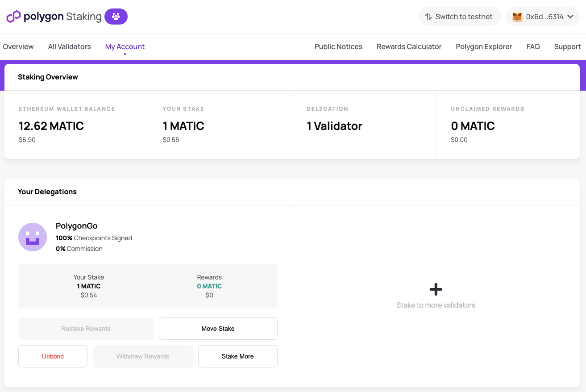Click the 'YOUR STAKE' overview label
Image resolution: width=586 pixels, height=392 pixels.
pos(183,108)
